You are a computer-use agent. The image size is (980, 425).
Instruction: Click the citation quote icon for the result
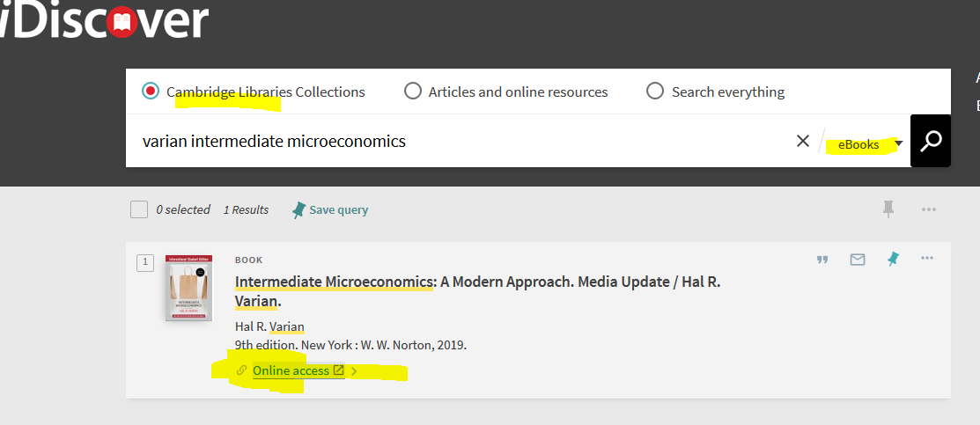(x=822, y=260)
